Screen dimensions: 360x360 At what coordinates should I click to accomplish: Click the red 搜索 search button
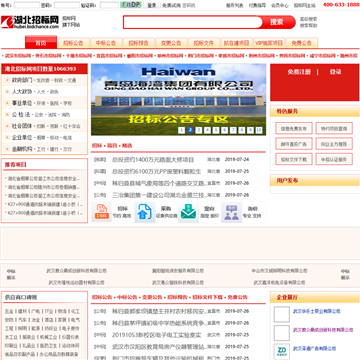point(277,22)
